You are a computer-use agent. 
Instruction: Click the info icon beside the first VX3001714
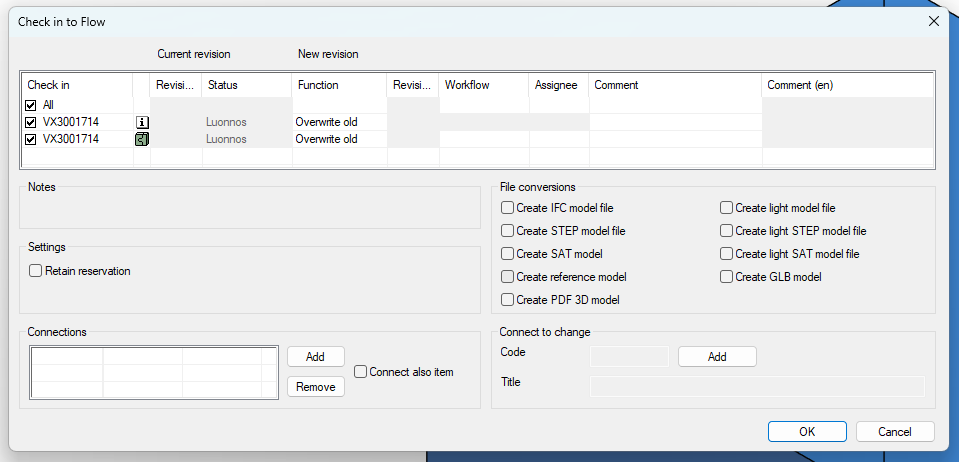point(142,122)
